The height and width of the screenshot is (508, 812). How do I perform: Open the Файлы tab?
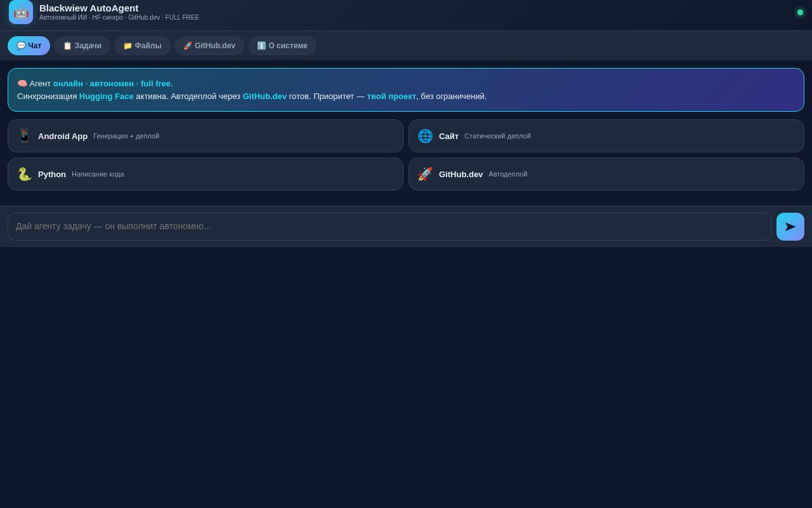[142, 46]
